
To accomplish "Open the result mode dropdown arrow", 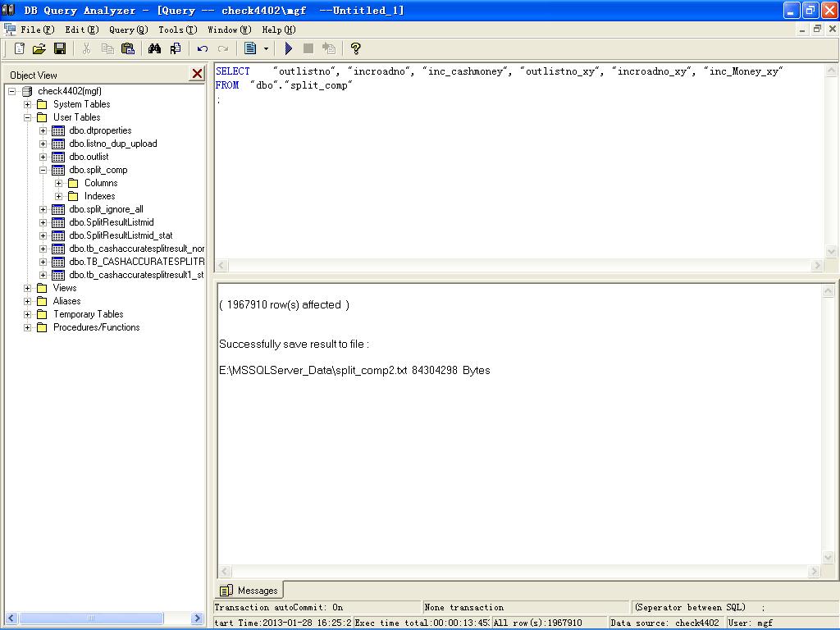I will [266, 48].
